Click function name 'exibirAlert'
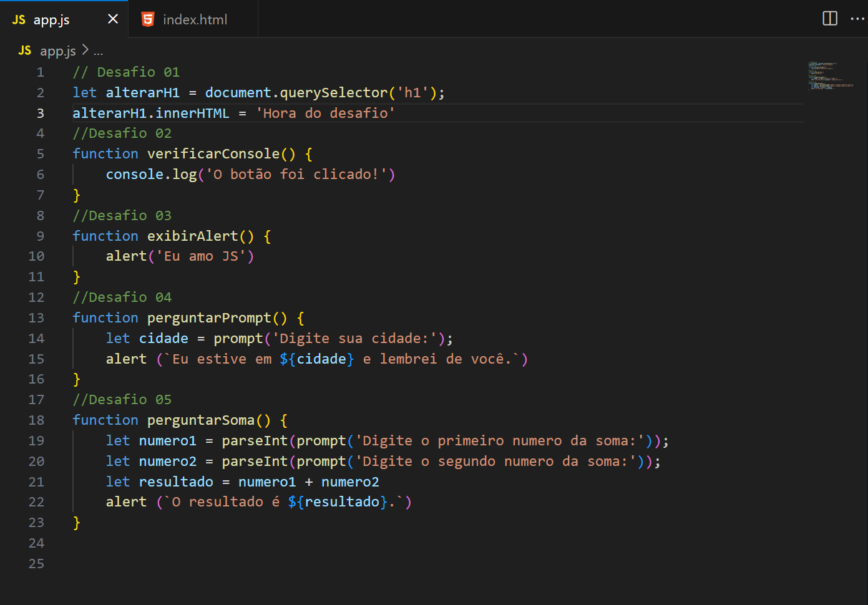Screen dimensions: 868x605 pos(192,236)
